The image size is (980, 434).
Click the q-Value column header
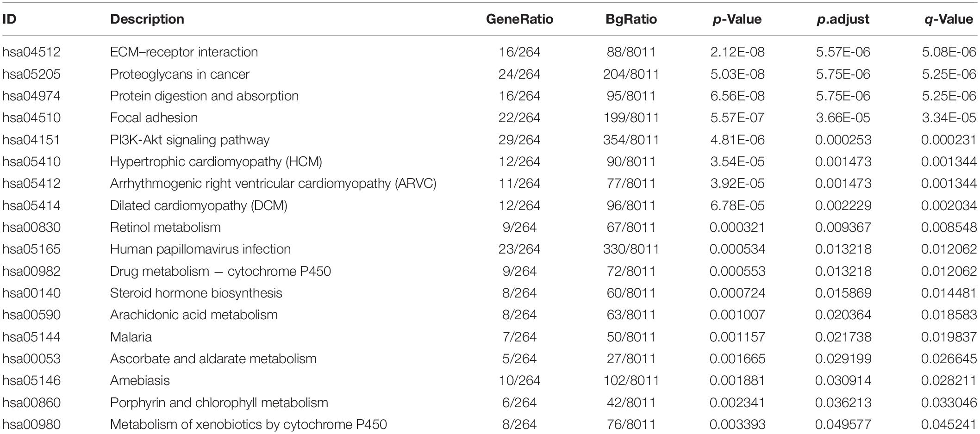[x=949, y=19]
